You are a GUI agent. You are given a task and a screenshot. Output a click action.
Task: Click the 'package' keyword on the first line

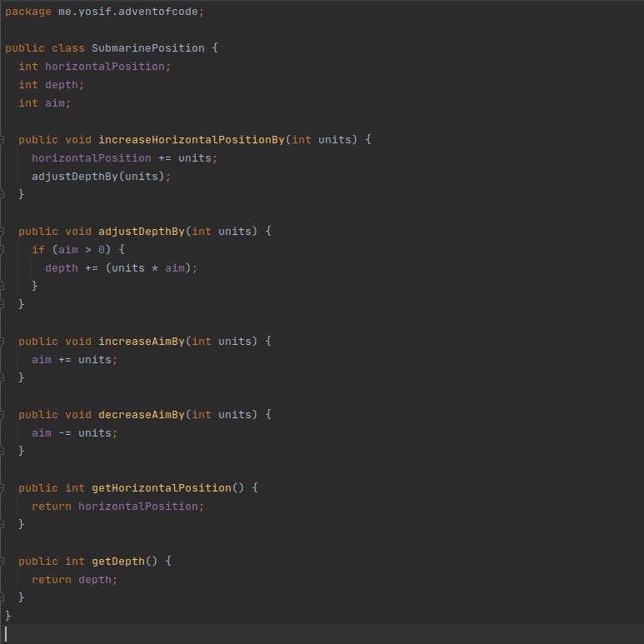[x=28, y=12]
